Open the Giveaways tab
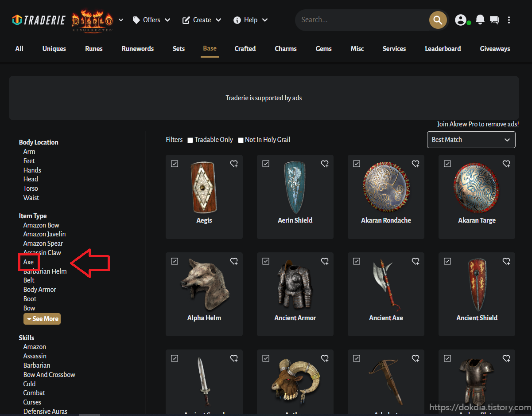Screen dimensions: 532x416 coord(495,49)
